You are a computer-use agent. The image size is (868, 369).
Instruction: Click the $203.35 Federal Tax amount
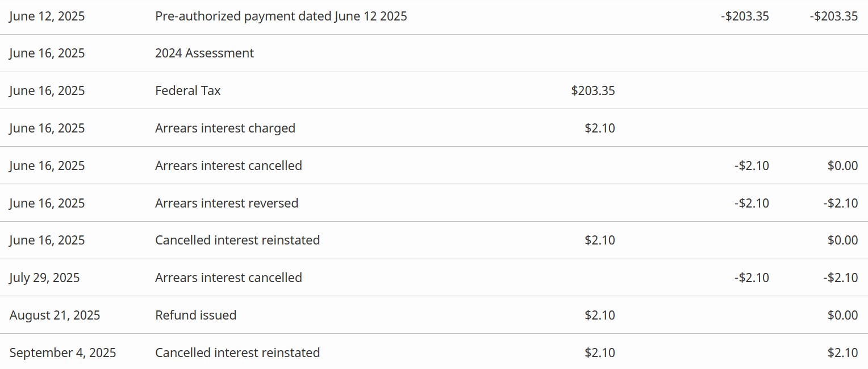[x=593, y=91]
